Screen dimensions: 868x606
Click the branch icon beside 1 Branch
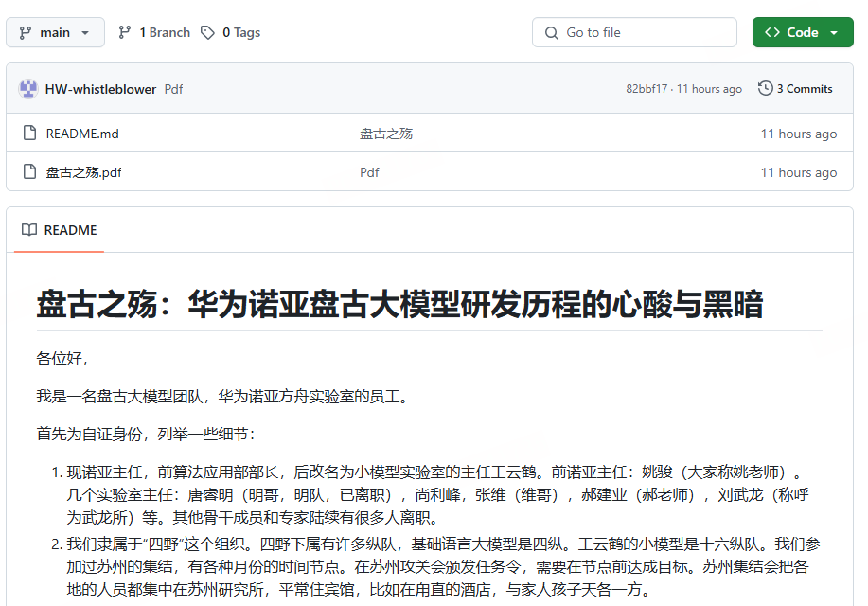pos(125,33)
